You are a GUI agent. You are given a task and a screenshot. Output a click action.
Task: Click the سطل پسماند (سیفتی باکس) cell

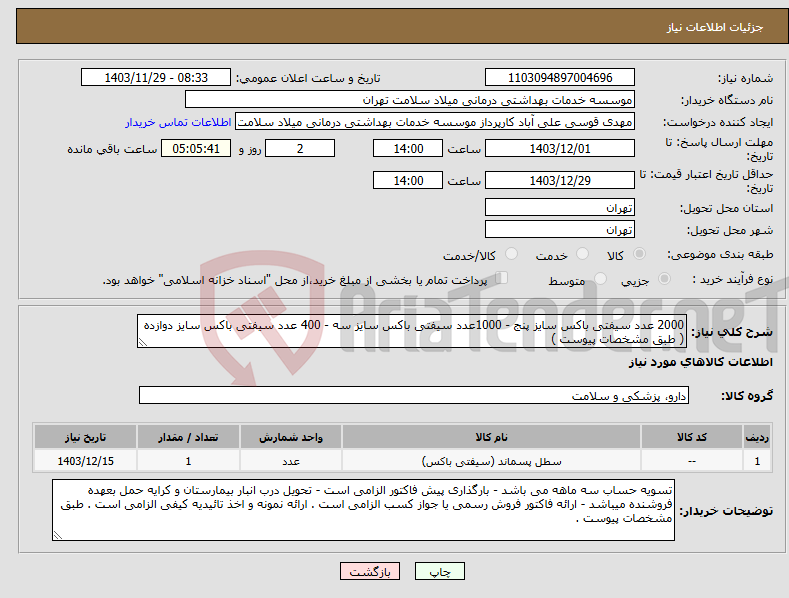point(491,461)
